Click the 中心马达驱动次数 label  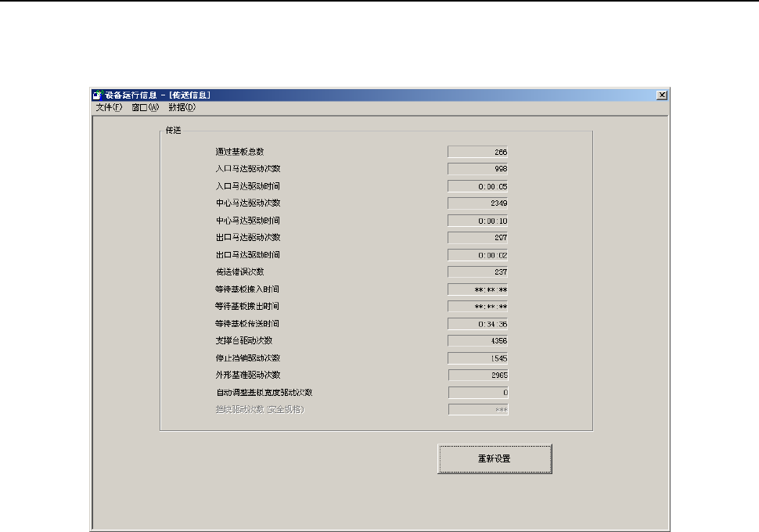tap(248, 203)
